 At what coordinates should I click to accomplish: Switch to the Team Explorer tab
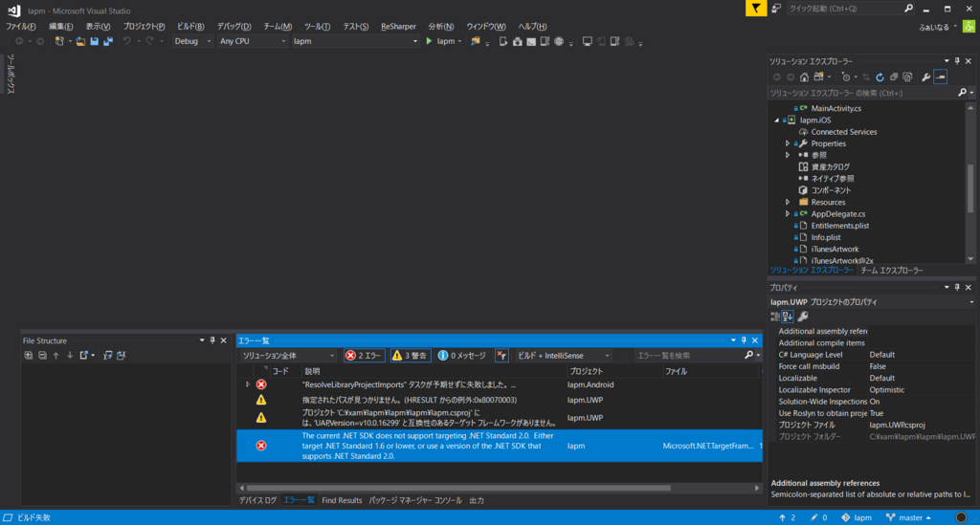tap(891, 271)
